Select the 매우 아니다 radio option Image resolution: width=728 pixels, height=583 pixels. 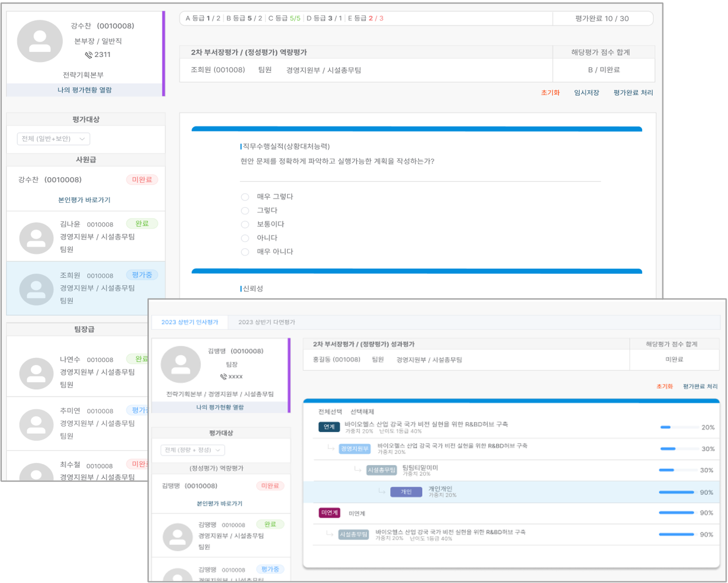coord(245,252)
